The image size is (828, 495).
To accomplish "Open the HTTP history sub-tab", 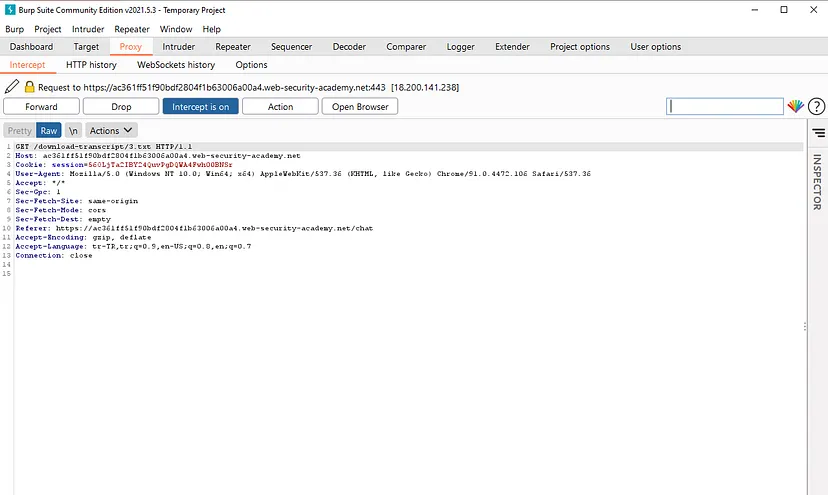I will click(91, 64).
